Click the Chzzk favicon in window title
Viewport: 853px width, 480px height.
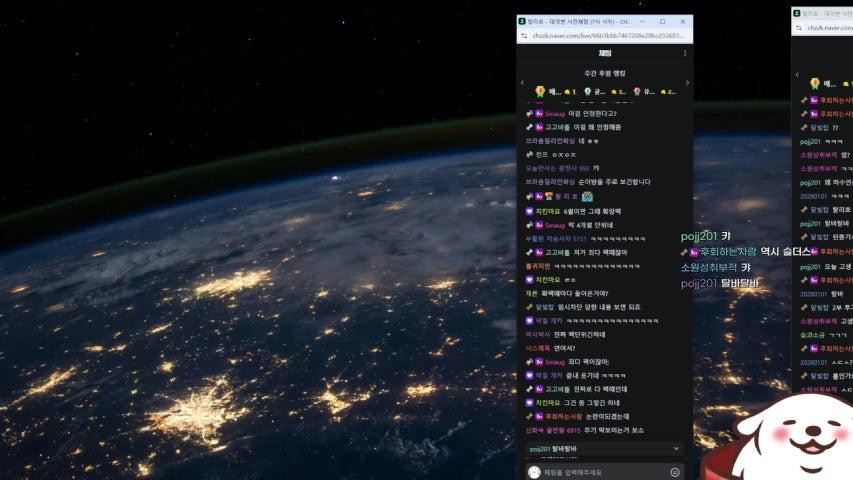coord(522,21)
